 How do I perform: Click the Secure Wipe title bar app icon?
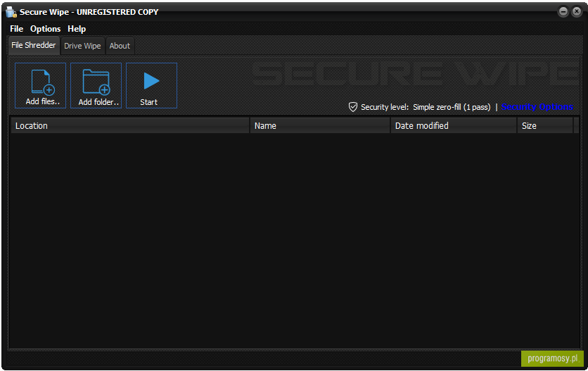11,12
